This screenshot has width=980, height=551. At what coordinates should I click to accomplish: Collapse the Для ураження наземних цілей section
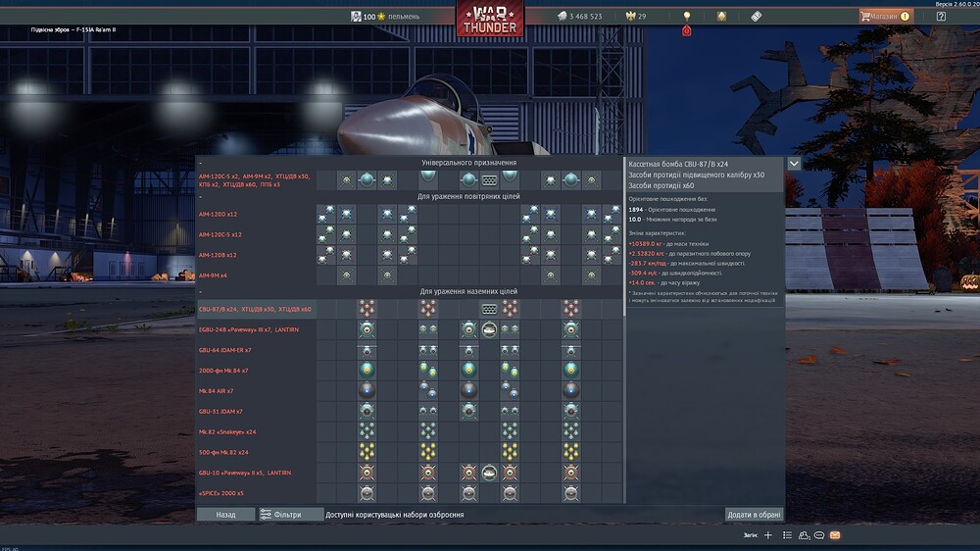(201, 291)
